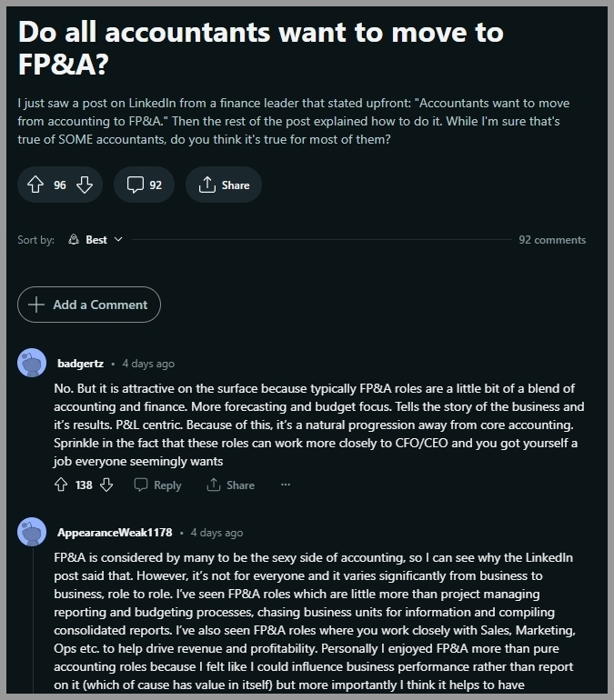Share the main post

[x=224, y=185]
